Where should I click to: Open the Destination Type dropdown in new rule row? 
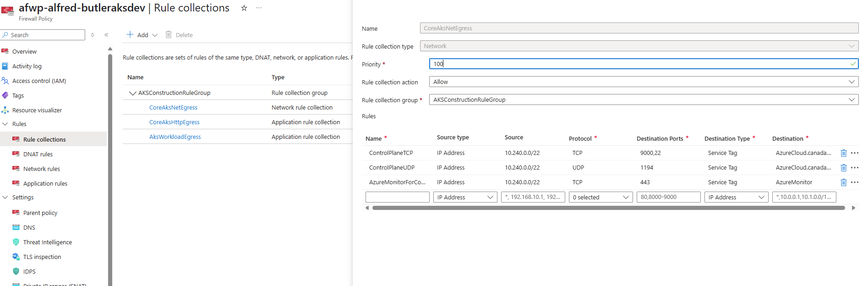coord(737,197)
